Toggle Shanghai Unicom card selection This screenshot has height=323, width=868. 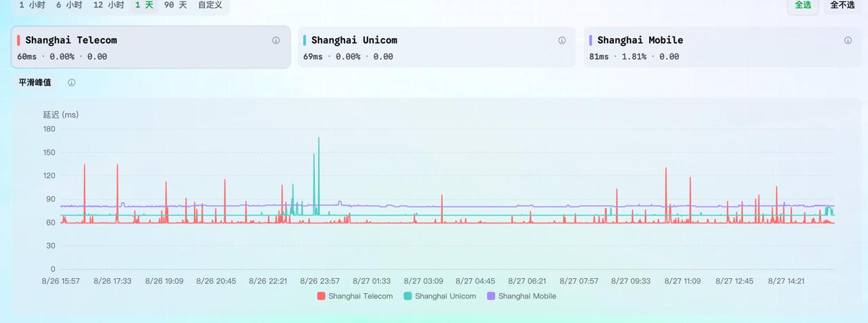[x=437, y=47]
